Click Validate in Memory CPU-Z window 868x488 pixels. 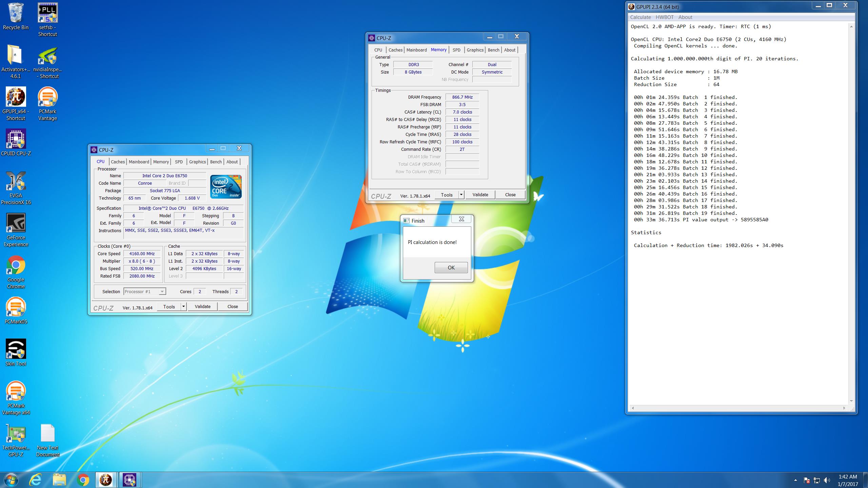[480, 195]
